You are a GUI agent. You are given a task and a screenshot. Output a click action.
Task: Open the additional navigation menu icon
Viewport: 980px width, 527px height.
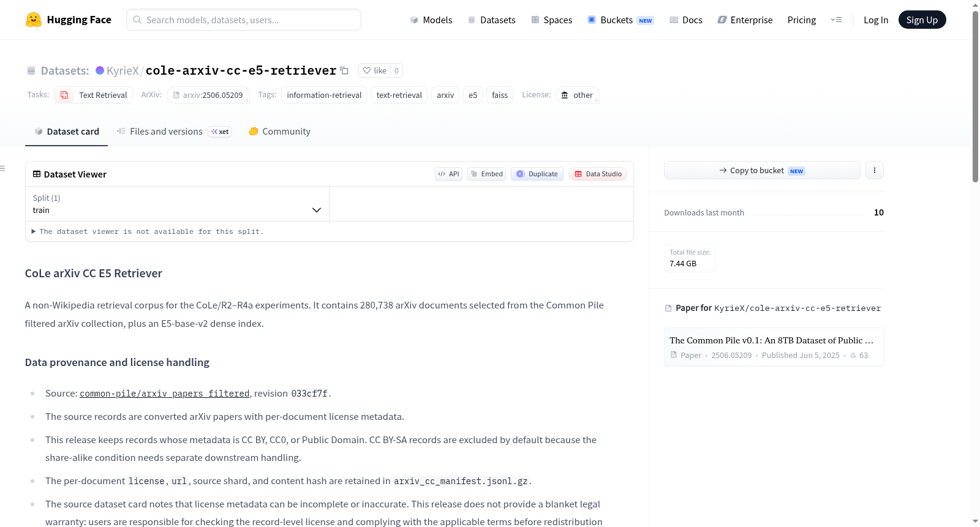pos(836,20)
